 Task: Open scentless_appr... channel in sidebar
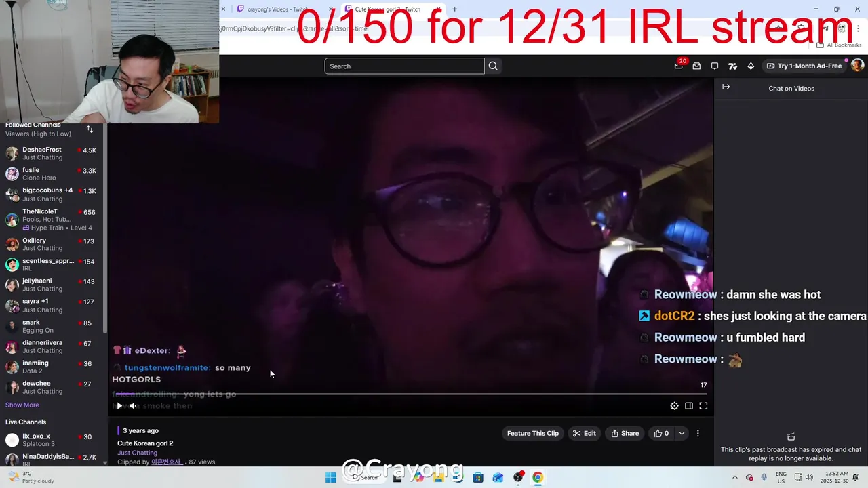pos(52,264)
